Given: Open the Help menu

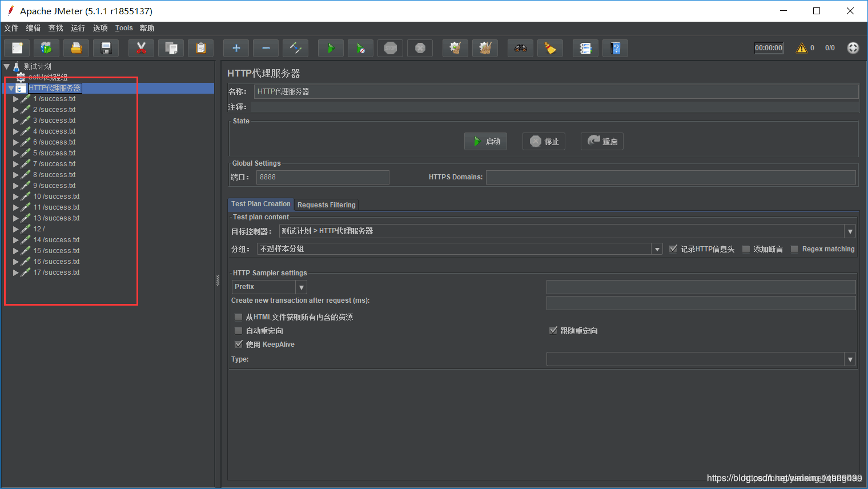Looking at the screenshot, I should click(x=147, y=28).
